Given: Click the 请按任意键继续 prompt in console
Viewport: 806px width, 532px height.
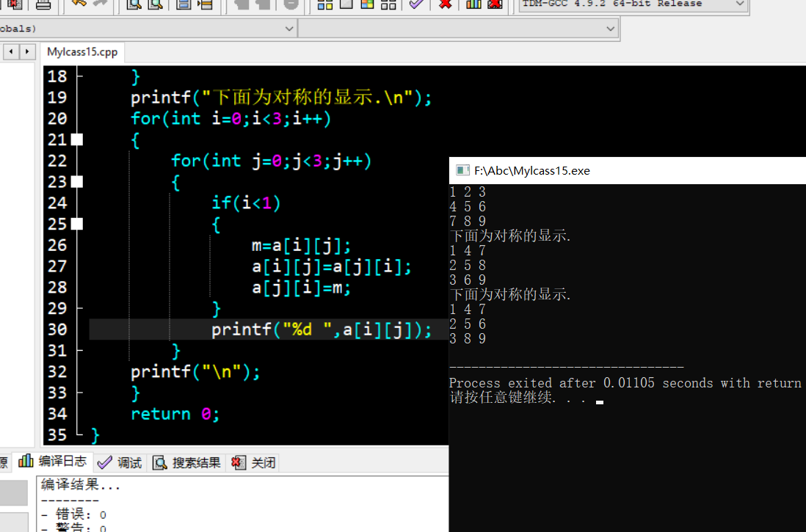Looking at the screenshot, I should [x=518, y=397].
